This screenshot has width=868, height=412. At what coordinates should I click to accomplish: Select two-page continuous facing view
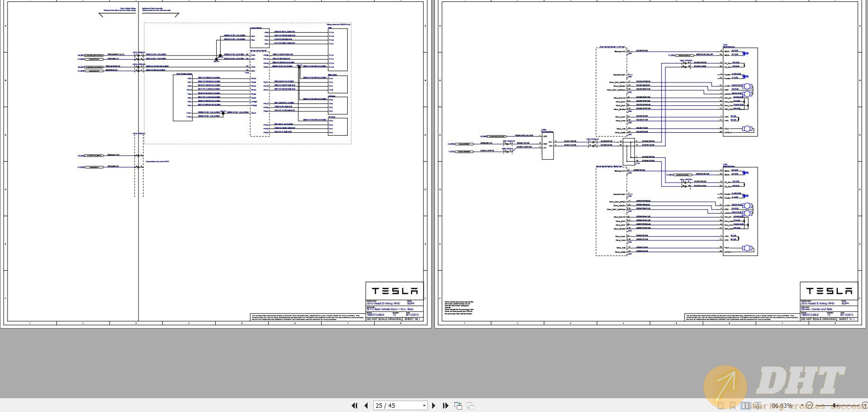pos(757,406)
